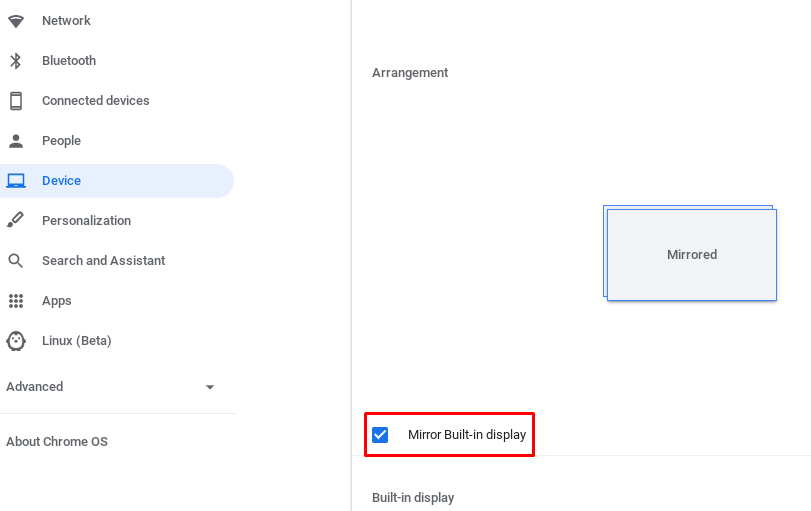811x511 pixels.
Task: Click the Search and Assistant magnifier icon
Action: click(x=16, y=261)
